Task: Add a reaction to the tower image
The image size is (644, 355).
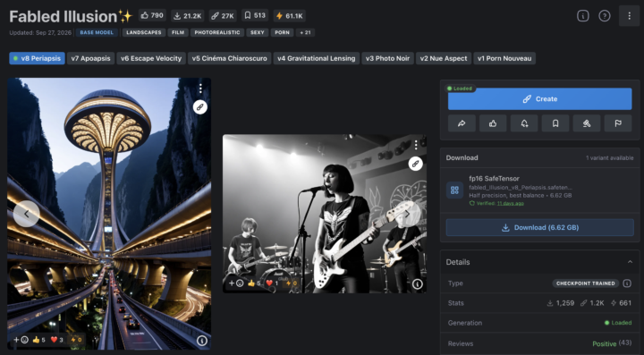Action: click(21, 340)
